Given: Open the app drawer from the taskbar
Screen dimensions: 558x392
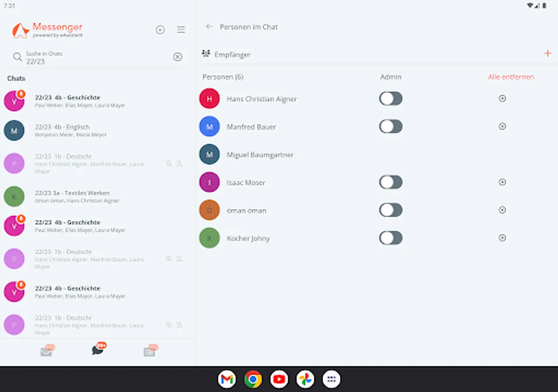Looking at the screenshot, I should (331, 379).
